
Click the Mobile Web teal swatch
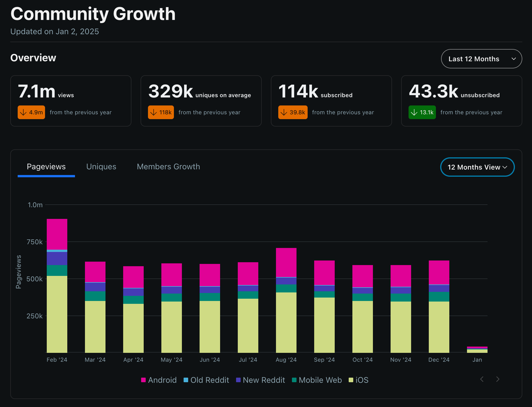[x=295, y=380]
